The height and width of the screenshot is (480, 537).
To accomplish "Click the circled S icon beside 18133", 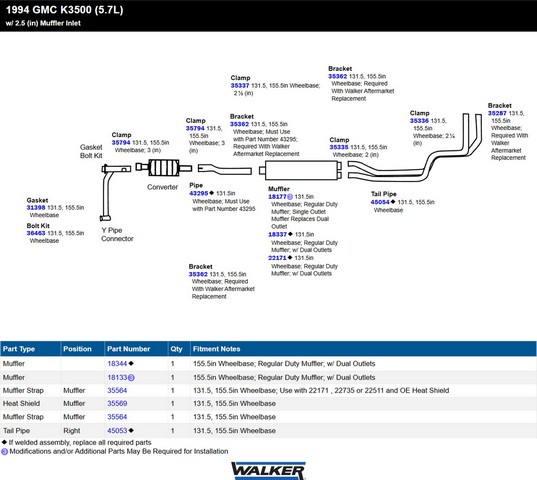I will [131, 378].
